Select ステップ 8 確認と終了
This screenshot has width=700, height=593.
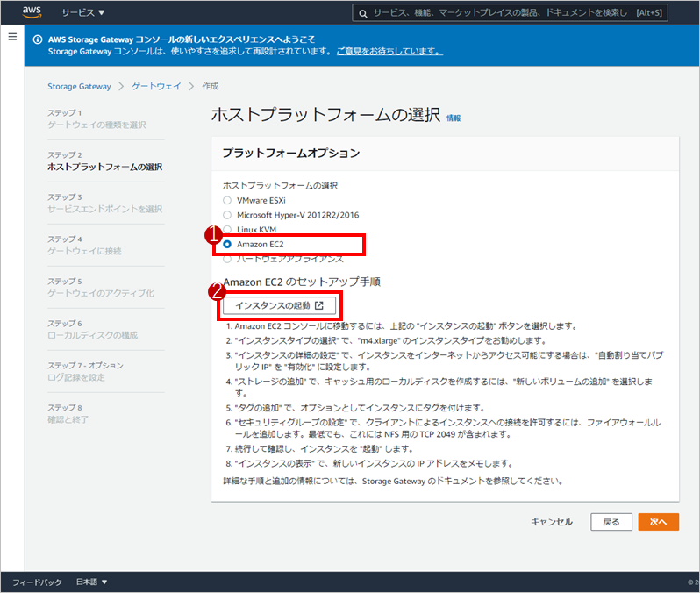68,413
